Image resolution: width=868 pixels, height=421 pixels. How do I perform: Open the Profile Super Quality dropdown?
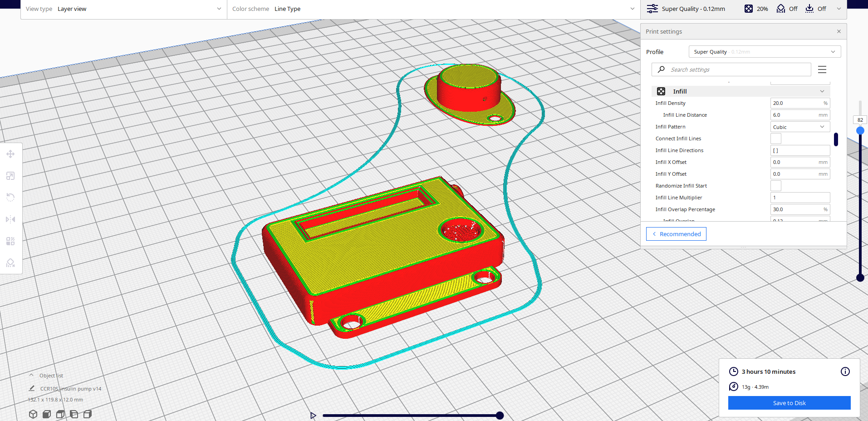click(765, 52)
